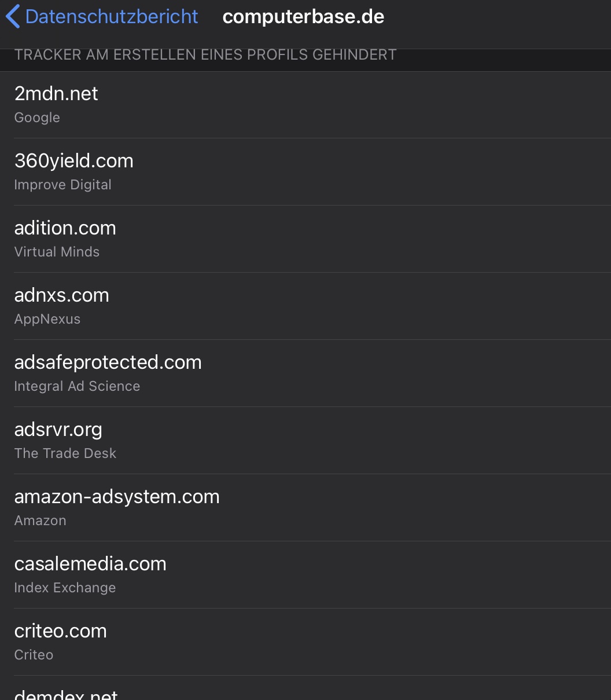Click the Improve Digital subtitle
Viewport: 611px width, 700px height.
pos(62,185)
